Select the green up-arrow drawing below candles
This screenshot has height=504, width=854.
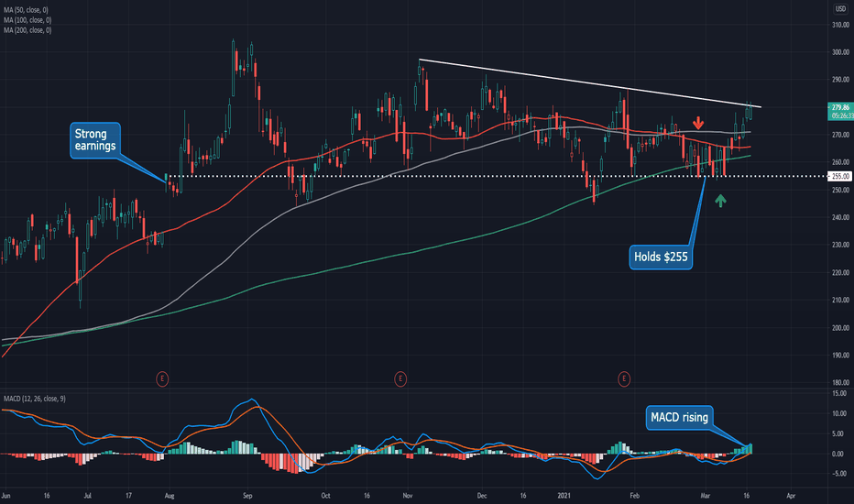[x=720, y=201]
